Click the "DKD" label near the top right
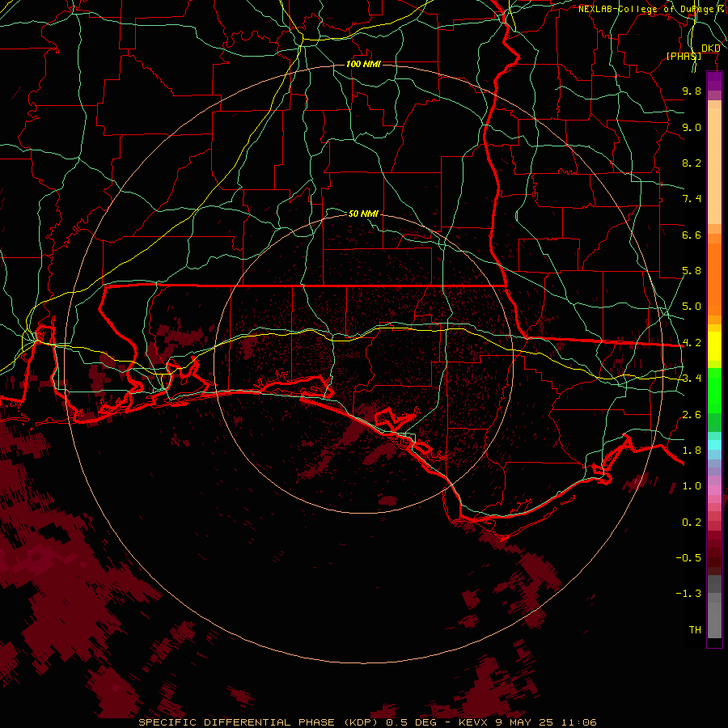Viewport: 728px width, 728px height. (711, 48)
